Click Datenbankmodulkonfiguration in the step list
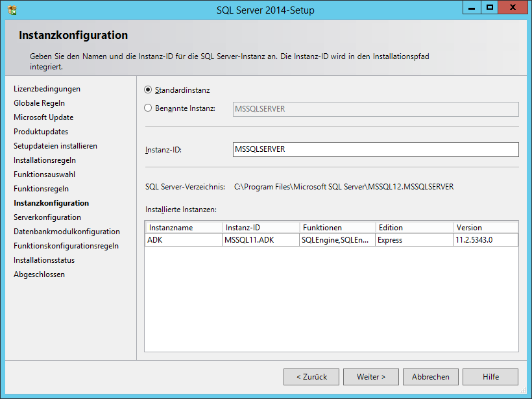Viewport: 532px width, 399px height. [x=67, y=232]
